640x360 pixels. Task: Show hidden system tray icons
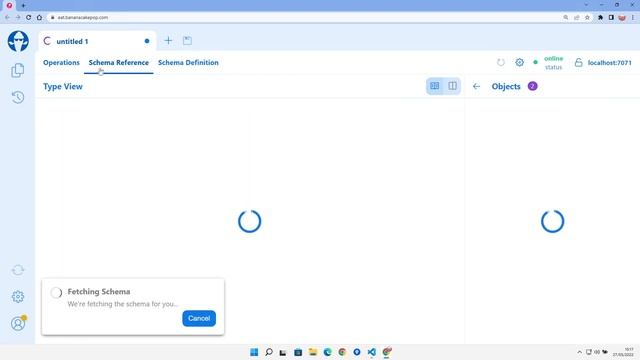[x=579, y=352]
